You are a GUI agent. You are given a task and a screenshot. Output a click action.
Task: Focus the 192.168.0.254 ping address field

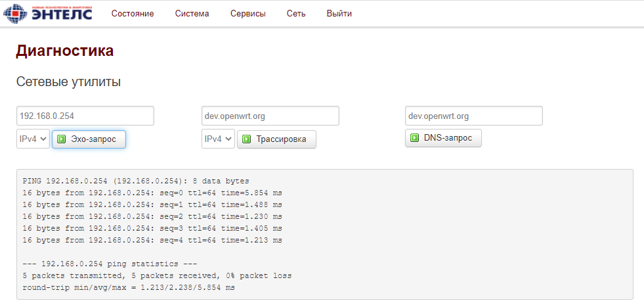tap(85, 116)
